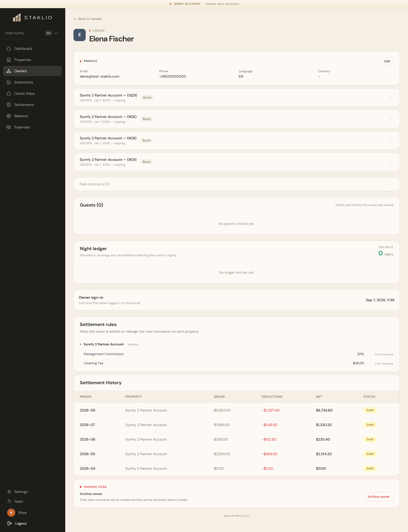Click Cleaning Fee rule row
This screenshot has width=408, height=532.
(x=236, y=363)
